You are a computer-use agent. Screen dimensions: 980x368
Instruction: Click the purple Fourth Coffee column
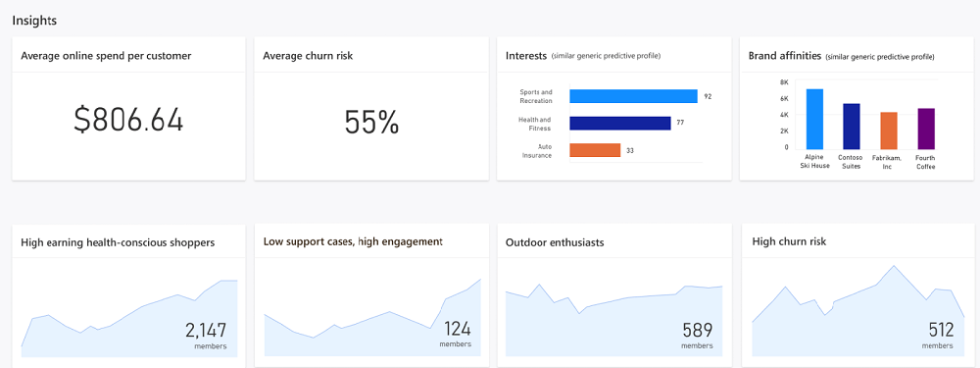click(926, 129)
